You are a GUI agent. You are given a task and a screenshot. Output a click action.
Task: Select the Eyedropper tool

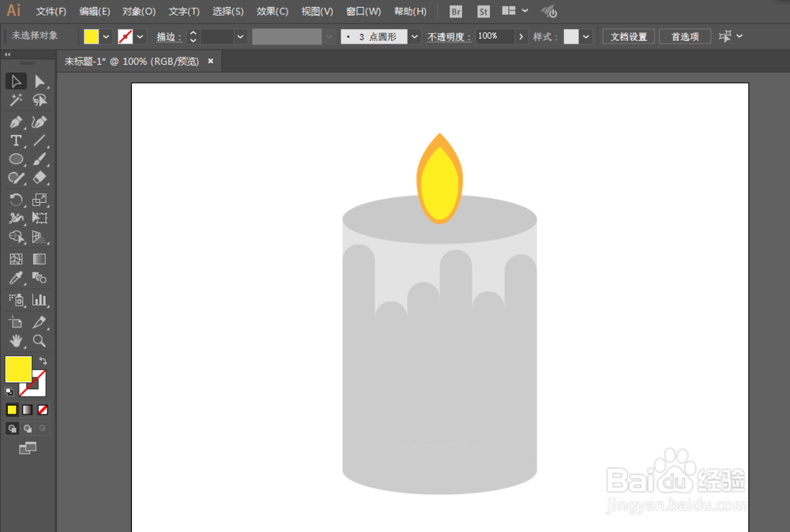[16, 278]
